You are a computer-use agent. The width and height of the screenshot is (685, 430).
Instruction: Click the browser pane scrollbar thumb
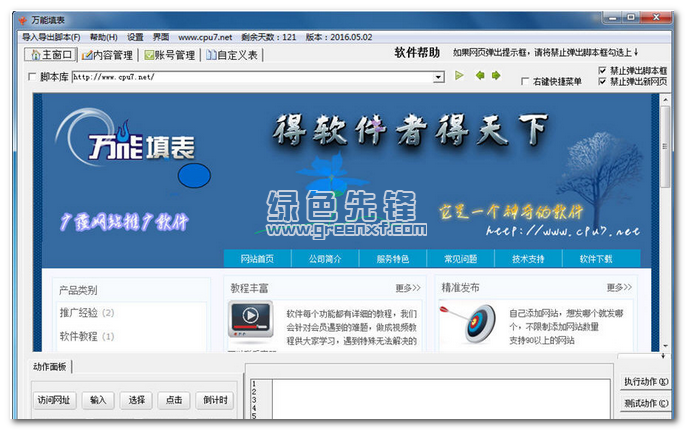(665, 146)
